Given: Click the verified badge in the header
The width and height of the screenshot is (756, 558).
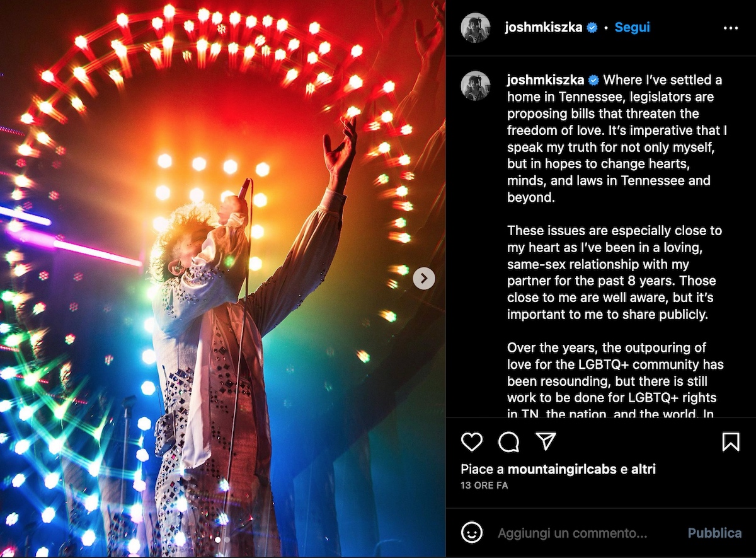Looking at the screenshot, I should click(x=592, y=28).
